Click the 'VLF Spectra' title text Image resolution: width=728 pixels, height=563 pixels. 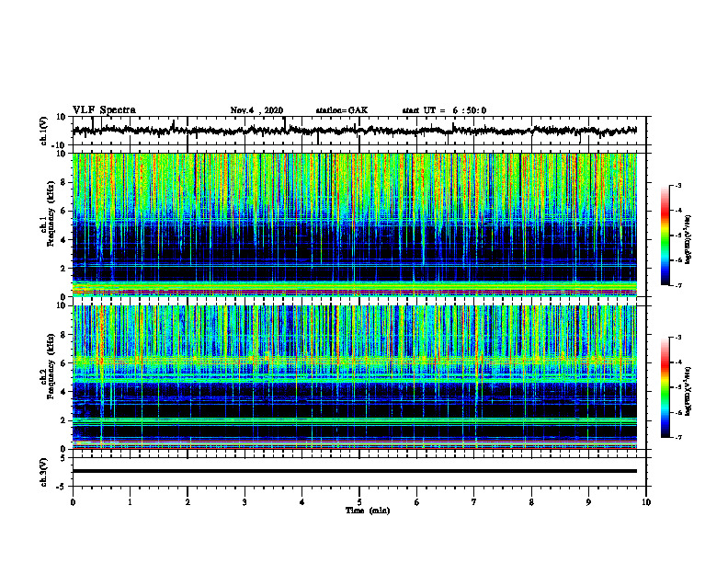(x=104, y=110)
